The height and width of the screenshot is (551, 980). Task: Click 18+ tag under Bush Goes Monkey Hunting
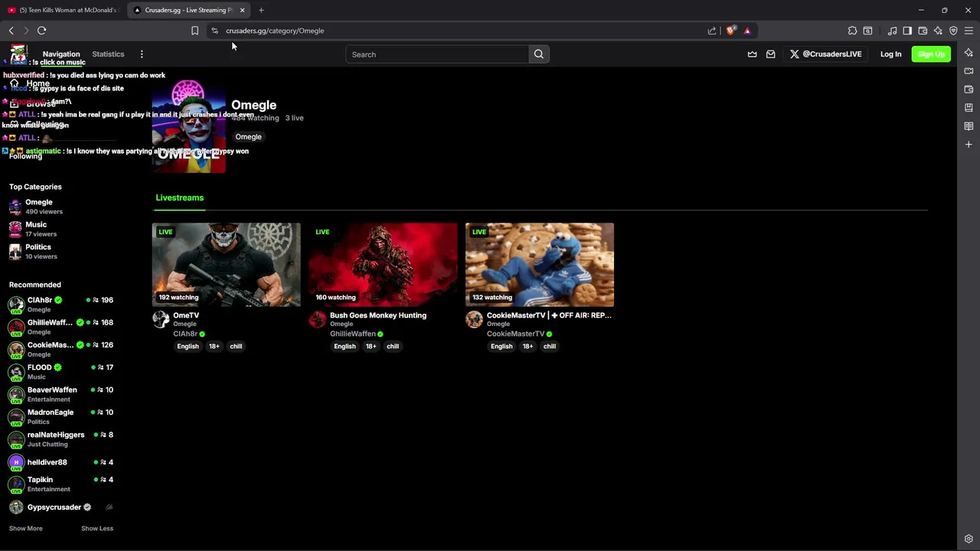pos(371,346)
